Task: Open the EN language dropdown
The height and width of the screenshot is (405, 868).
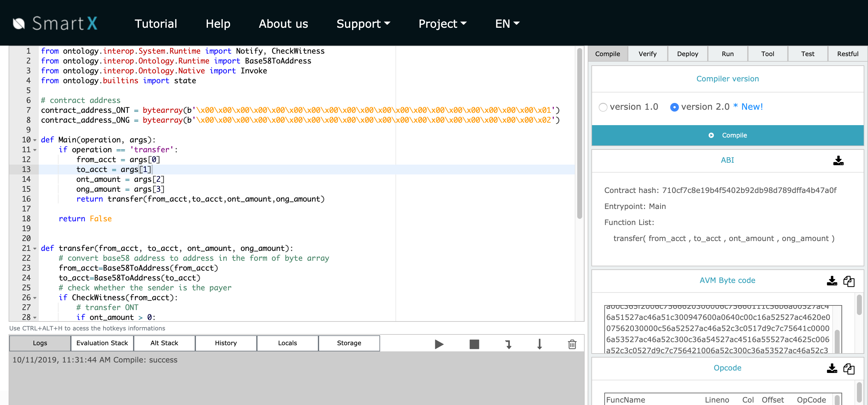Action: click(x=507, y=24)
